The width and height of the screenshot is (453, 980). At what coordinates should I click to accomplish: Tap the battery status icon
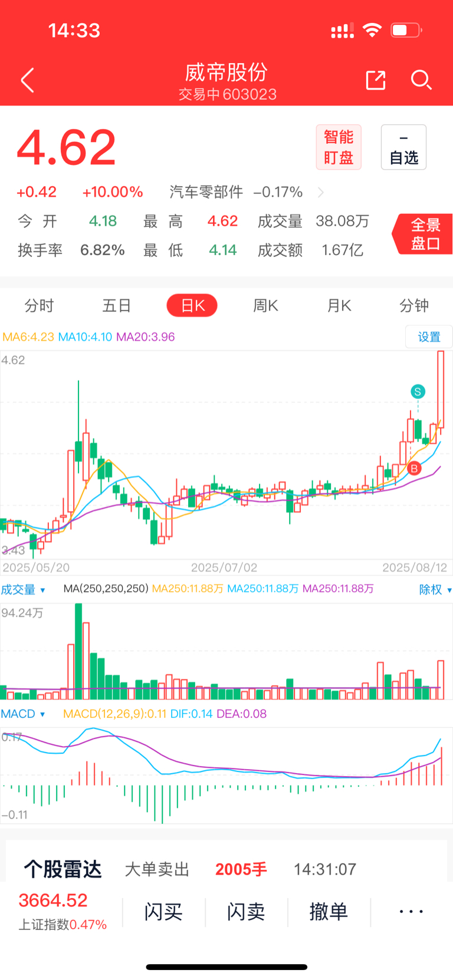coord(406,30)
